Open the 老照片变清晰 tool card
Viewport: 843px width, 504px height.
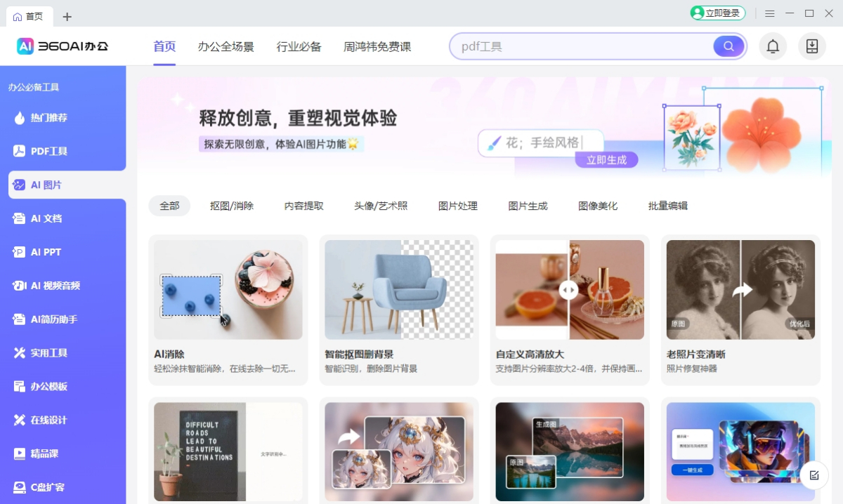click(740, 309)
